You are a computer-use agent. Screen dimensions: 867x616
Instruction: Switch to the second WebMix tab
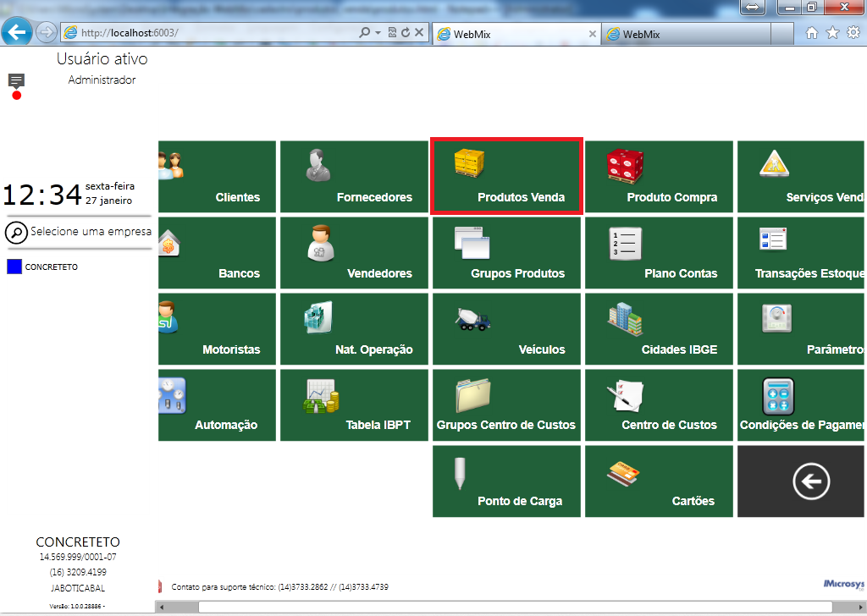(685, 34)
